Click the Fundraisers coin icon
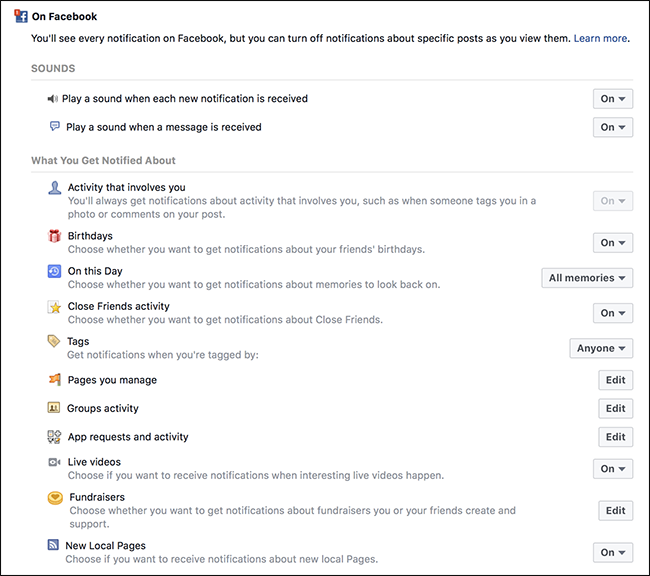This screenshot has height=576, width=650. pyautogui.click(x=55, y=497)
